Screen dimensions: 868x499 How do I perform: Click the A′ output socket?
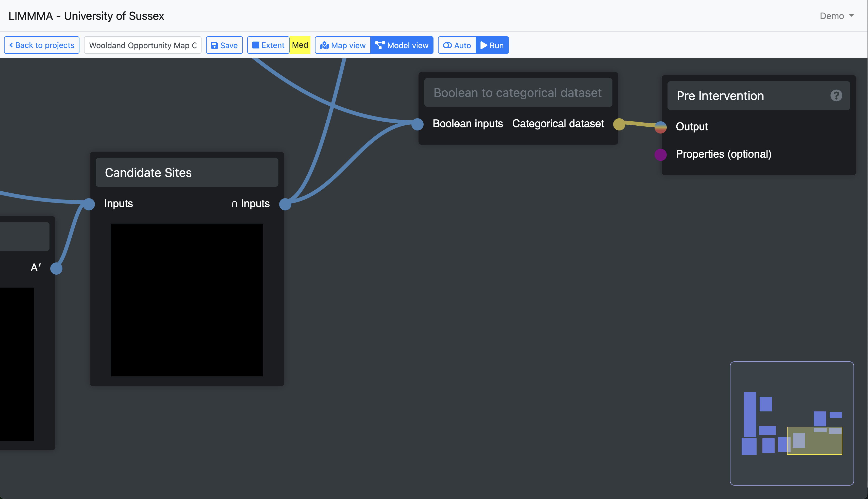tap(56, 268)
